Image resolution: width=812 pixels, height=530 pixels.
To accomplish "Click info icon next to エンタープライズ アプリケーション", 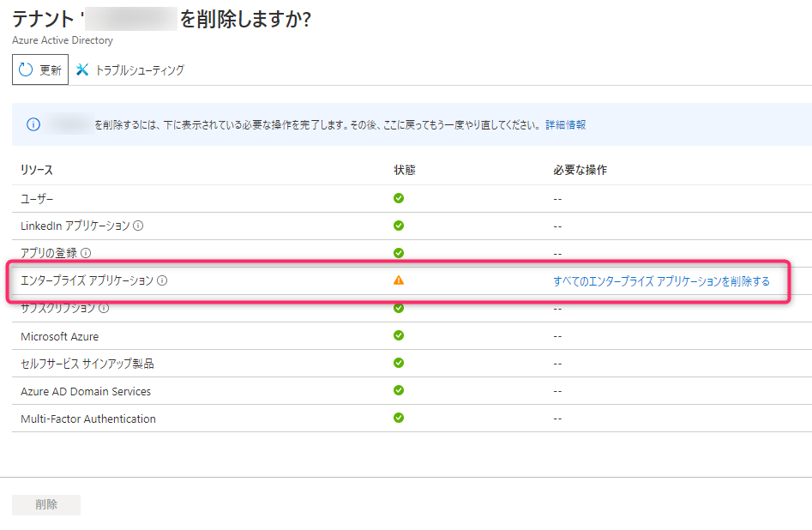I will (x=162, y=280).
